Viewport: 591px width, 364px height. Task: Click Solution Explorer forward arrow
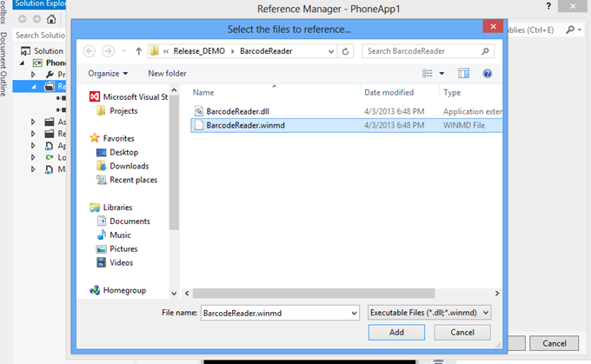coord(37,19)
